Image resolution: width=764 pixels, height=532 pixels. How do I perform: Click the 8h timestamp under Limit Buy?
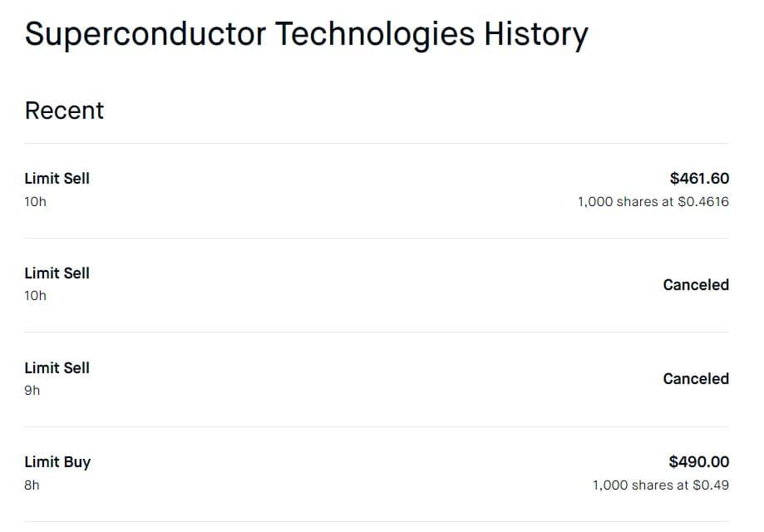click(32, 485)
